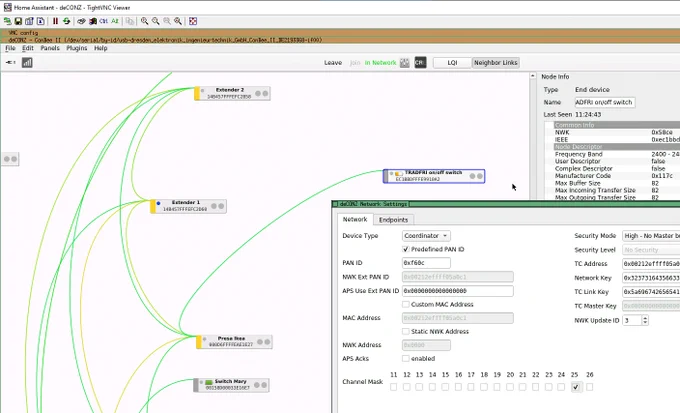This screenshot has height=413, width=680.
Task: Uncheck channel 25 in Channel Mask
Action: coord(575,387)
